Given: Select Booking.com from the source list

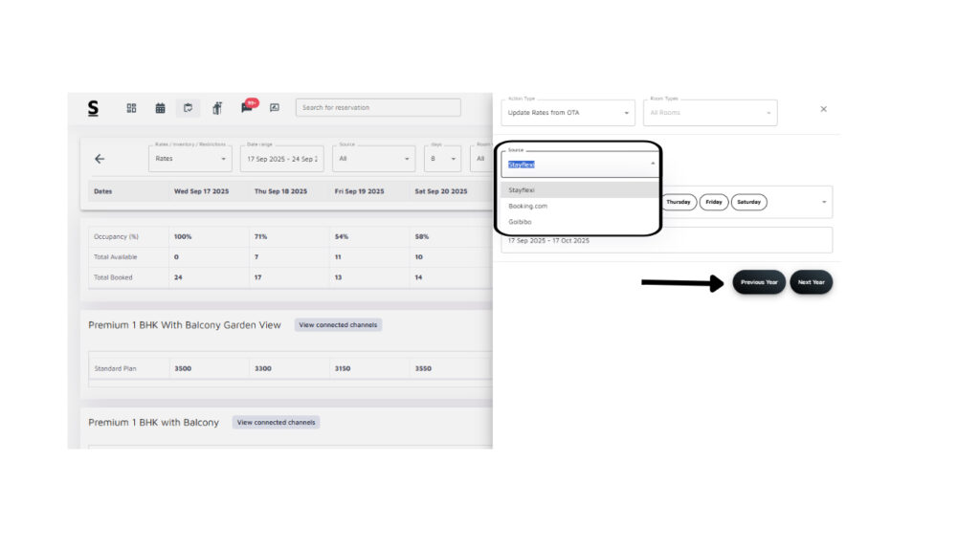Looking at the screenshot, I should click(x=528, y=206).
